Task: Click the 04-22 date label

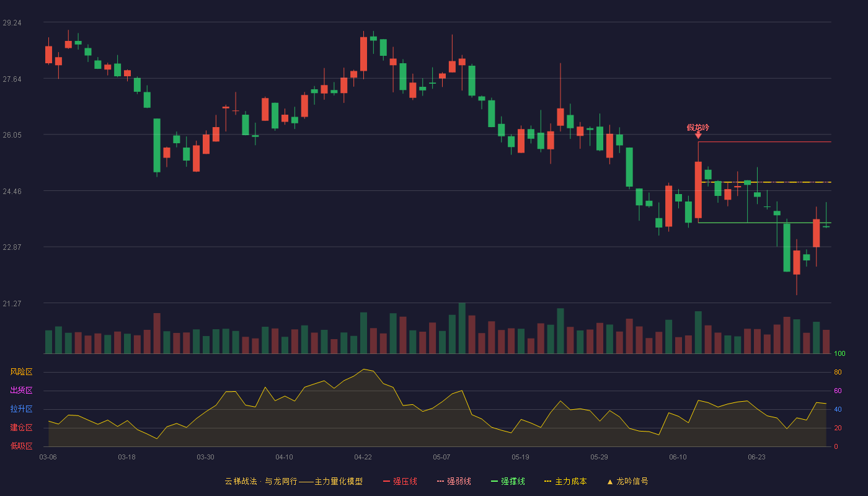Action: pos(363,457)
